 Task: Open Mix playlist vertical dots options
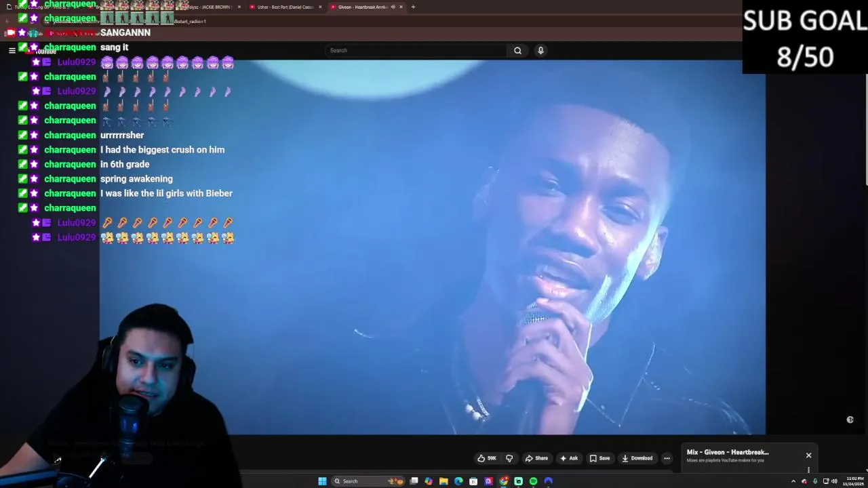coord(808,470)
